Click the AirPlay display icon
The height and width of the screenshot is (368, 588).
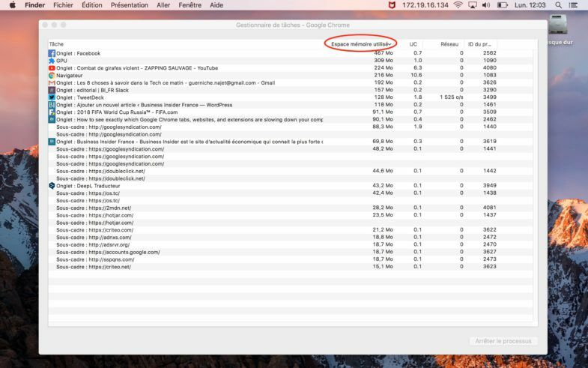(473, 5)
